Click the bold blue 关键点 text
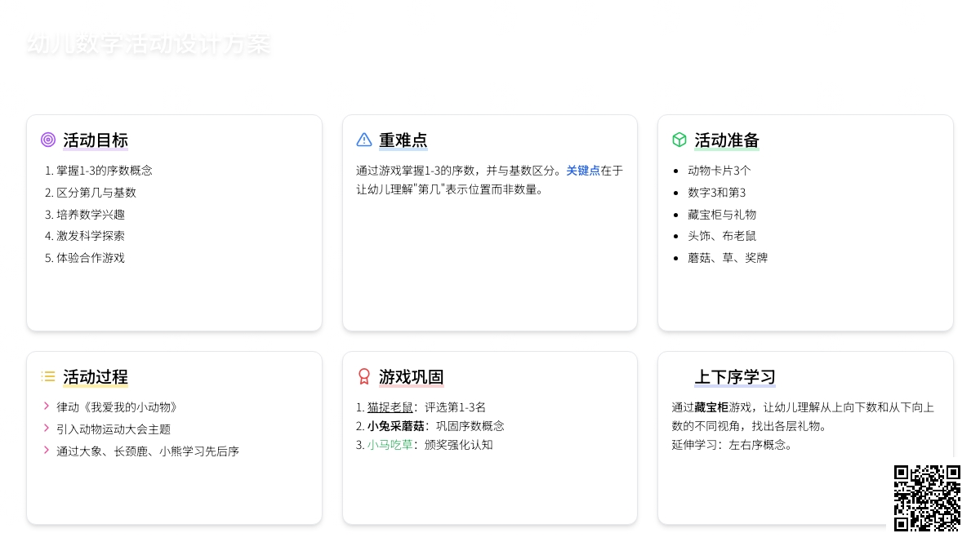The width and height of the screenshot is (980, 551). 583,171
